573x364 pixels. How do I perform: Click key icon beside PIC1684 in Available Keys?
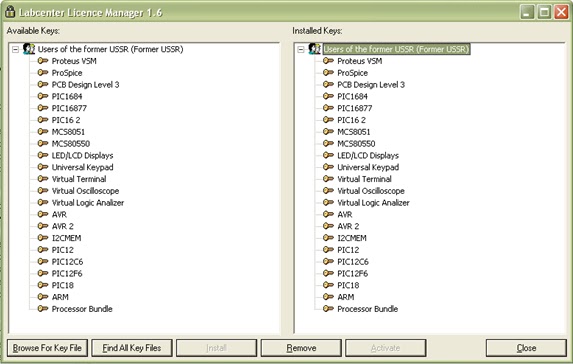[43, 96]
